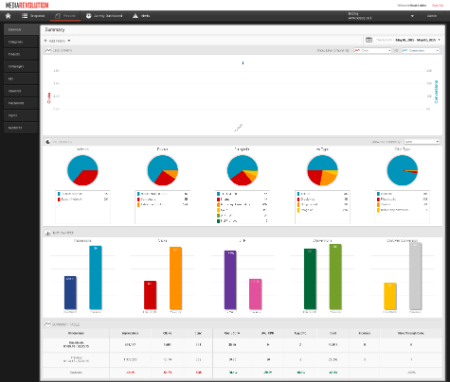Select Summary in the sidebar
Image resolution: width=450 pixels, height=382 pixels.
tap(21, 30)
